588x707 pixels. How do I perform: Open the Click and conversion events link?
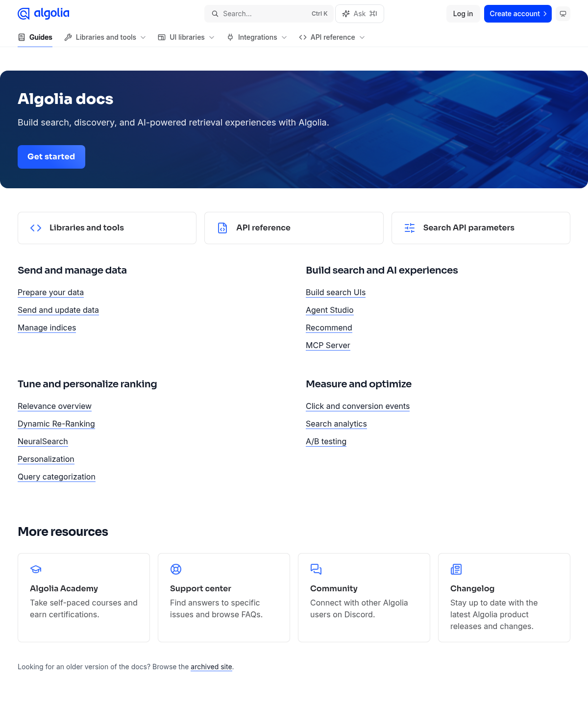tap(358, 406)
